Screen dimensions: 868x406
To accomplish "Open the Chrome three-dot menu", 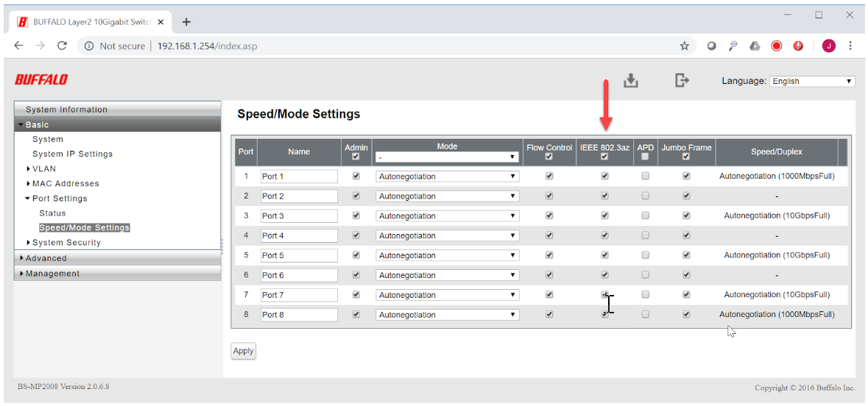I will [850, 46].
